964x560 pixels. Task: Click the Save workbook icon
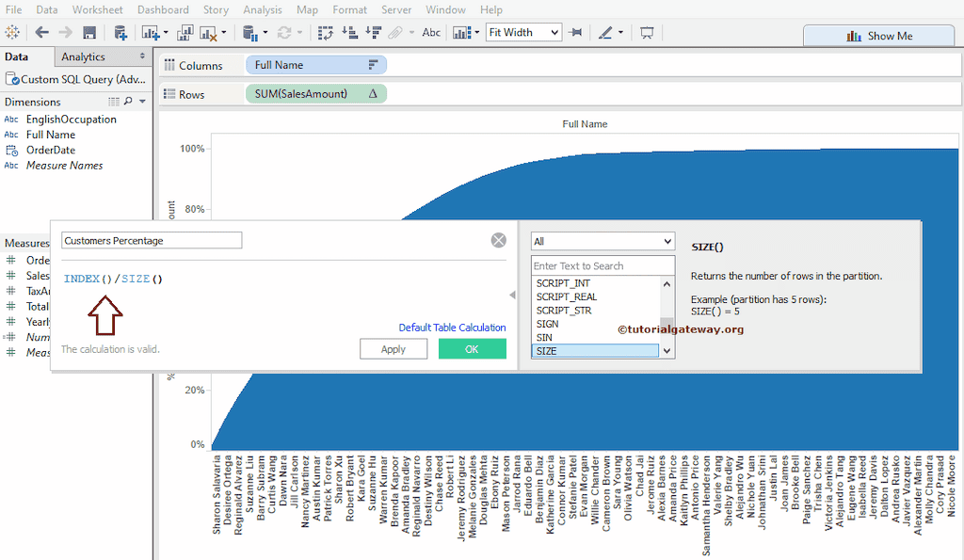[89, 33]
